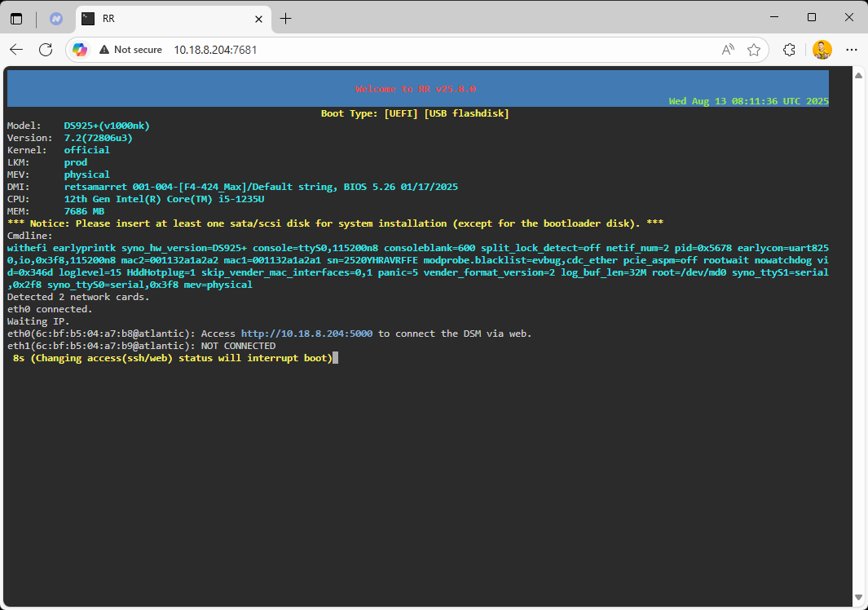
Task: Open the user profile avatar
Action: tap(822, 50)
